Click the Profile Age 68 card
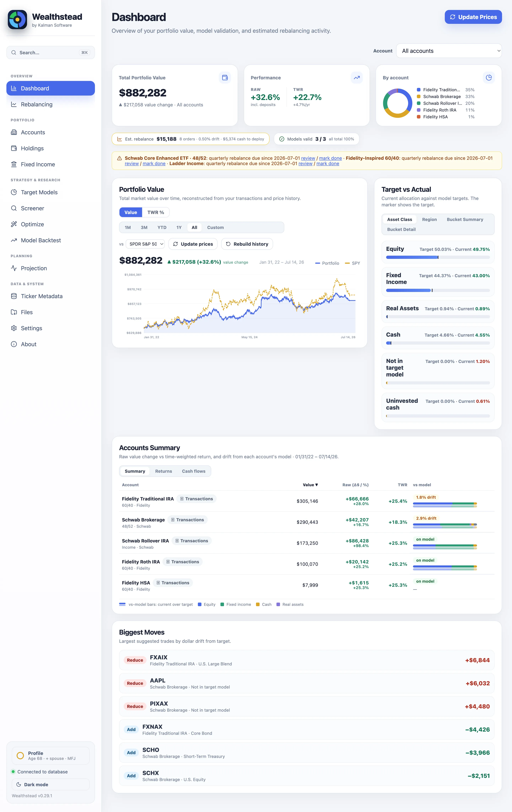The image size is (512, 812). point(50,756)
